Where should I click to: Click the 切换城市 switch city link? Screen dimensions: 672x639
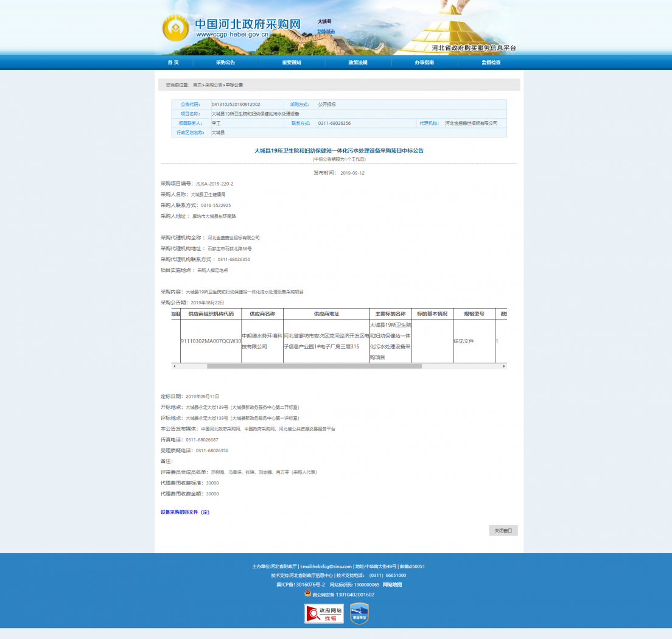click(326, 32)
